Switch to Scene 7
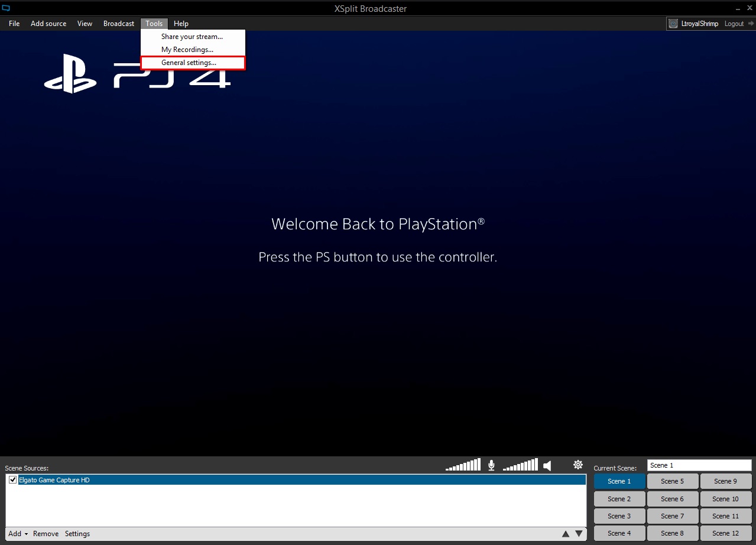 point(673,516)
